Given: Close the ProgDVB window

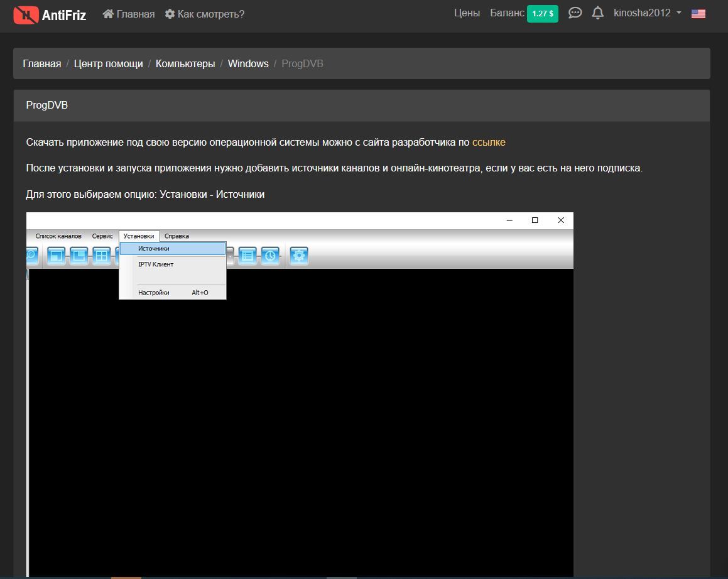Looking at the screenshot, I should [561, 220].
